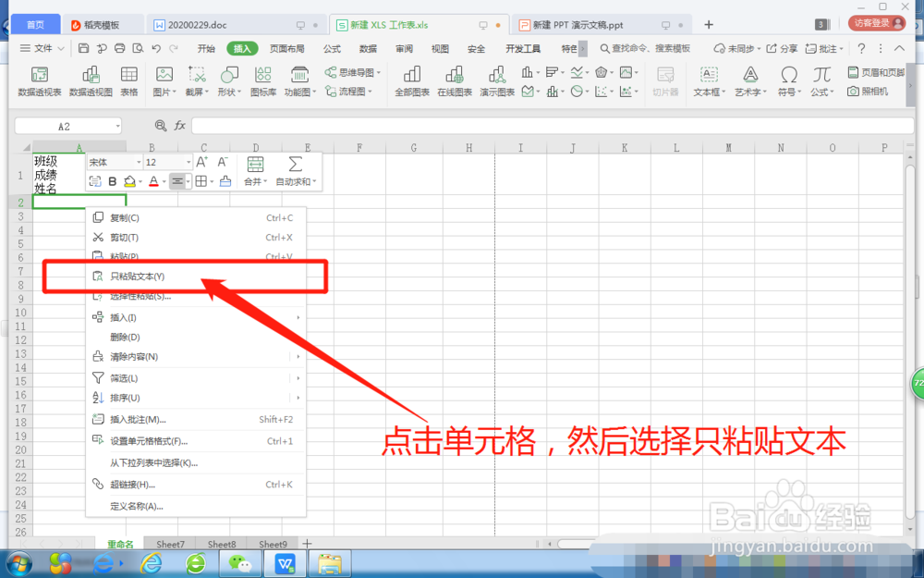Image resolution: width=924 pixels, height=578 pixels.
Task: Choose 剪切(T) in the context menu
Action: click(196, 238)
